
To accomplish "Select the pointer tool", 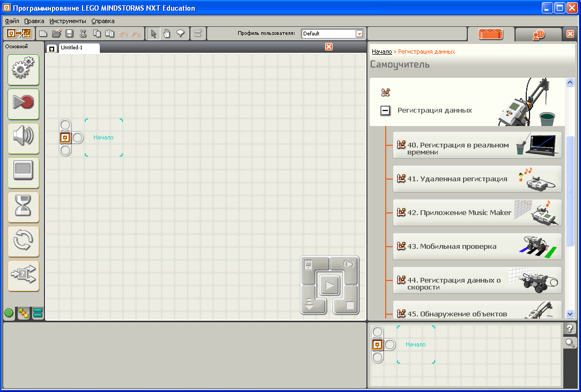I will coord(153,34).
